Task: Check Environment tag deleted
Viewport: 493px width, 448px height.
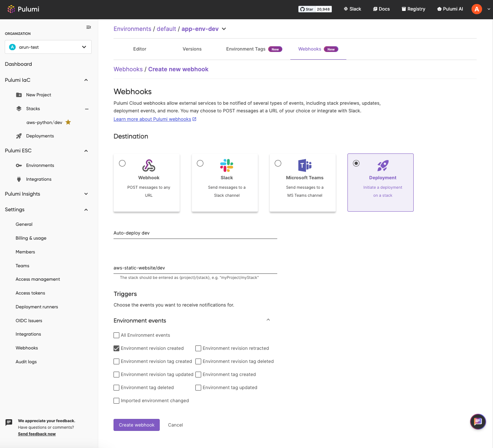Action: tap(116, 388)
